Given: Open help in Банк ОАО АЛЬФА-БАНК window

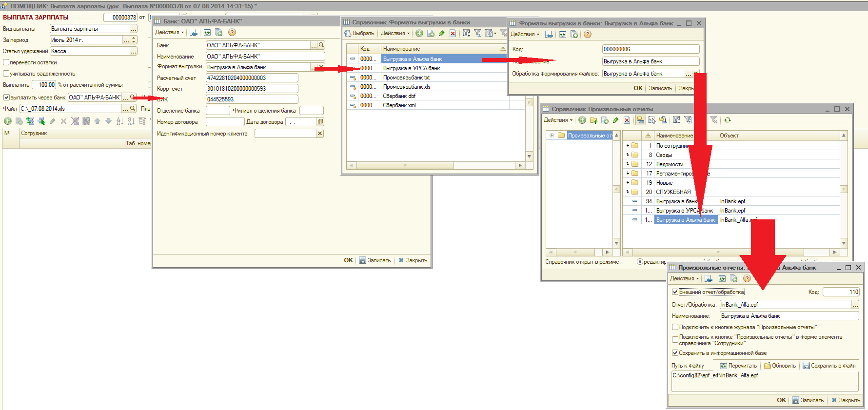Looking at the screenshot, I should pos(232,32).
